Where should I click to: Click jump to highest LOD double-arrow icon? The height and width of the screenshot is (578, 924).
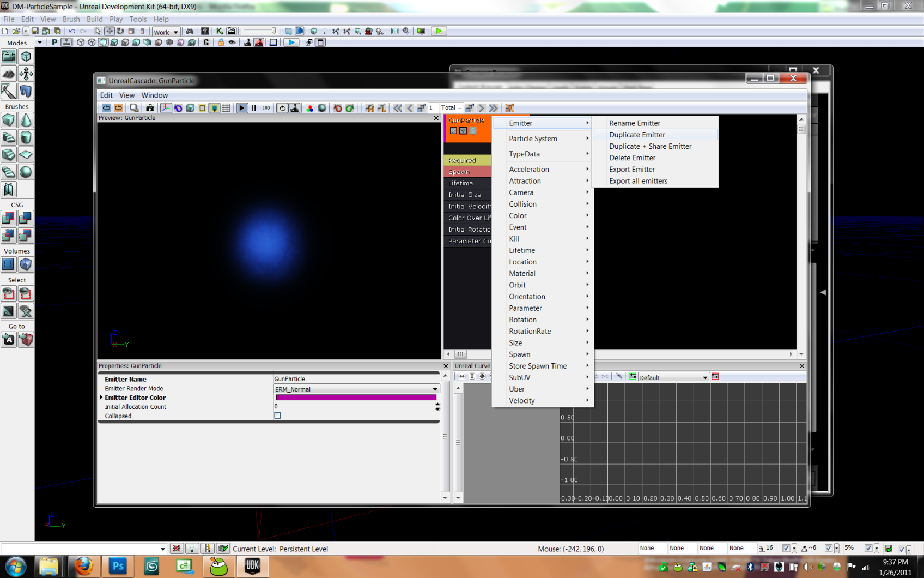pos(494,108)
